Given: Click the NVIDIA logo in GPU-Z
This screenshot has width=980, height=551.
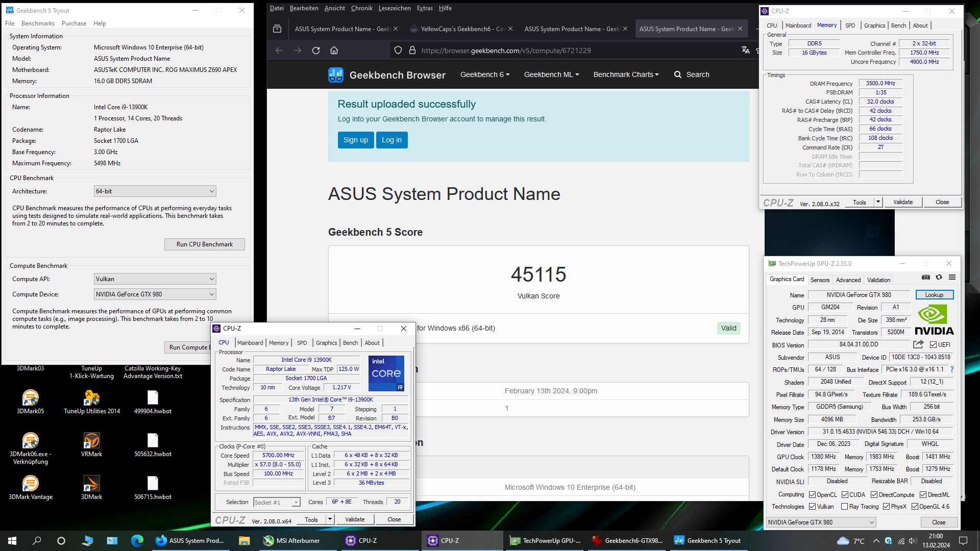Looking at the screenshot, I should click(x=934, y=320).
